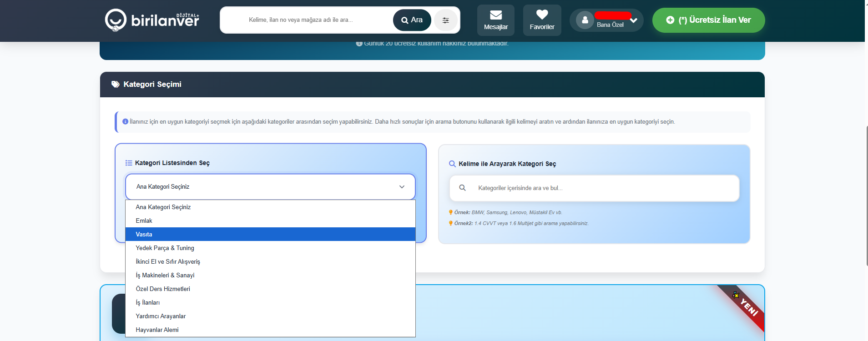The height and width of the screenshot is (341, 868).
Task: Focus the Kategoriler içerisinde ara field
Action: (x=601, y=188)
